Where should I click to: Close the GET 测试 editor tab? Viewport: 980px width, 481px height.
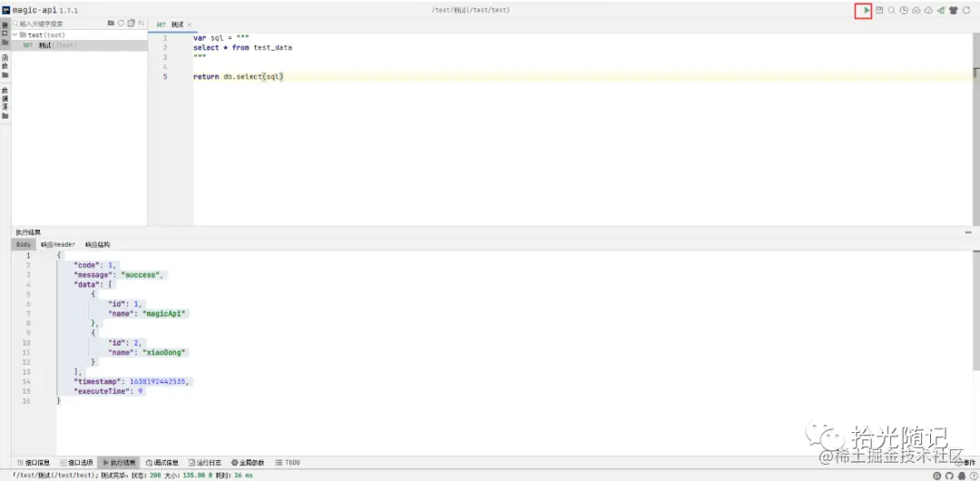pyautogui.click(x=190, y=25)
